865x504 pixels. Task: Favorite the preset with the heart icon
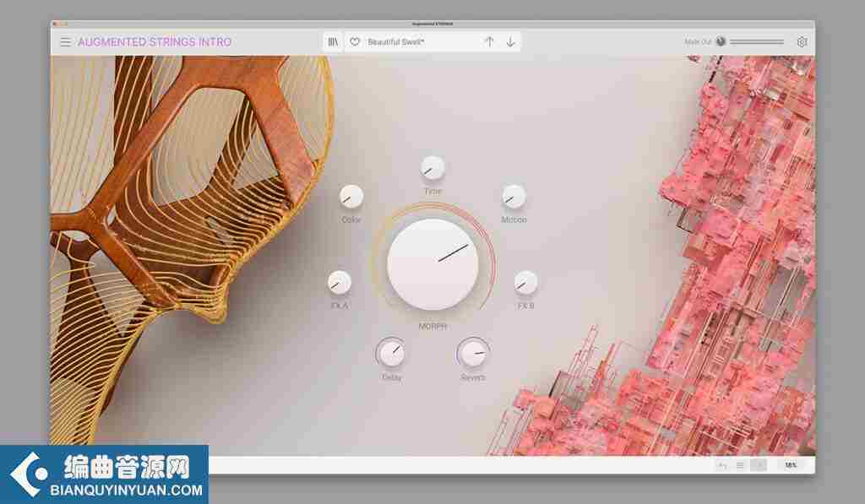pyautogui.click(x=355, y=42)
